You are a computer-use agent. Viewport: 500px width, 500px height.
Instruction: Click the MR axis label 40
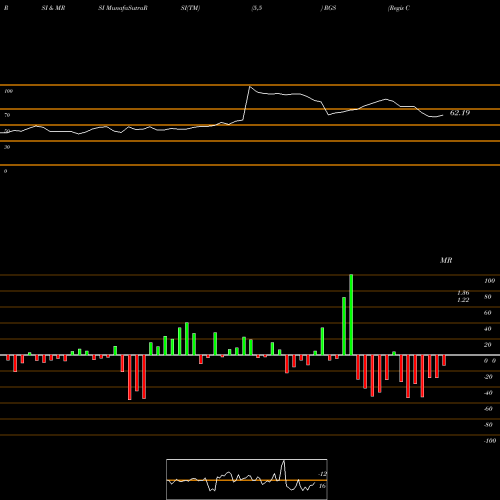click(x=488, y=329)
